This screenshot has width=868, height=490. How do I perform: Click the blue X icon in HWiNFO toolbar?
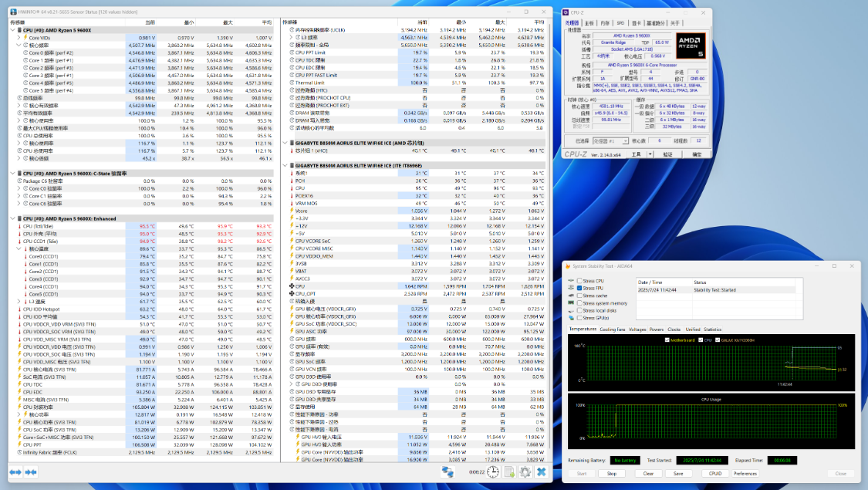coord(541,471)
